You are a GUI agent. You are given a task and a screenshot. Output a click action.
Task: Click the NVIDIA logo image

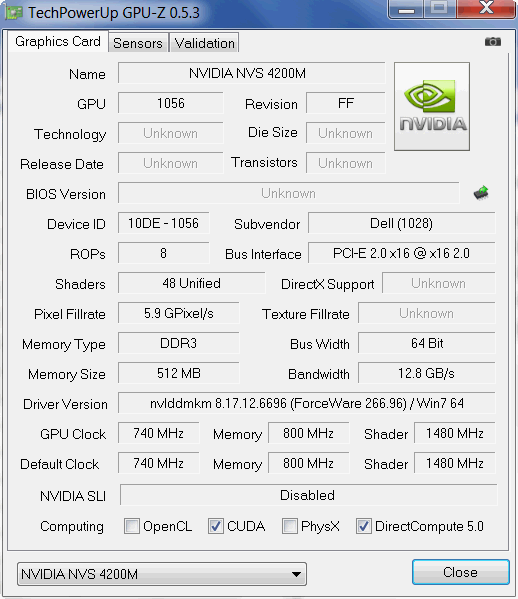[432, 106]
